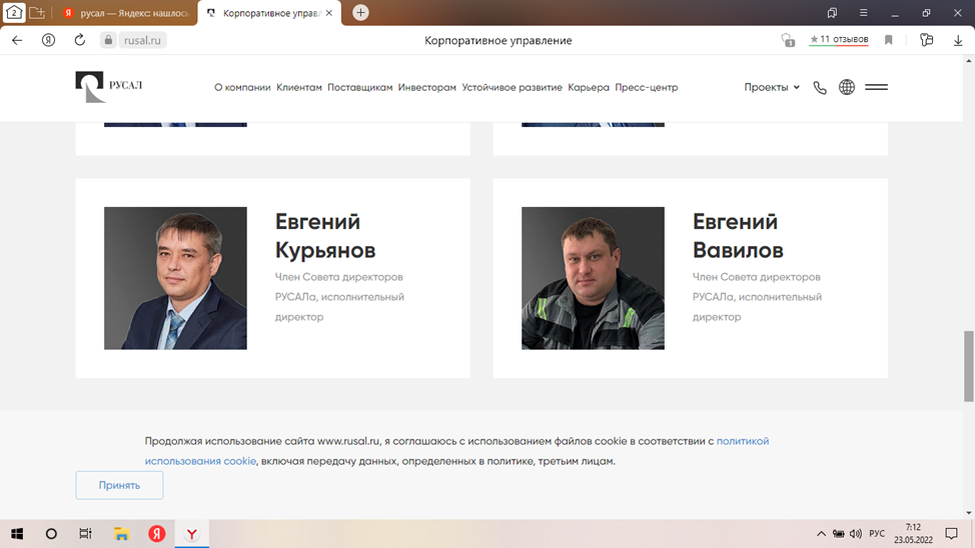The image size is (975, 548).
Task: Click Евгений Курьянов's photo
Action: (175, 278)
